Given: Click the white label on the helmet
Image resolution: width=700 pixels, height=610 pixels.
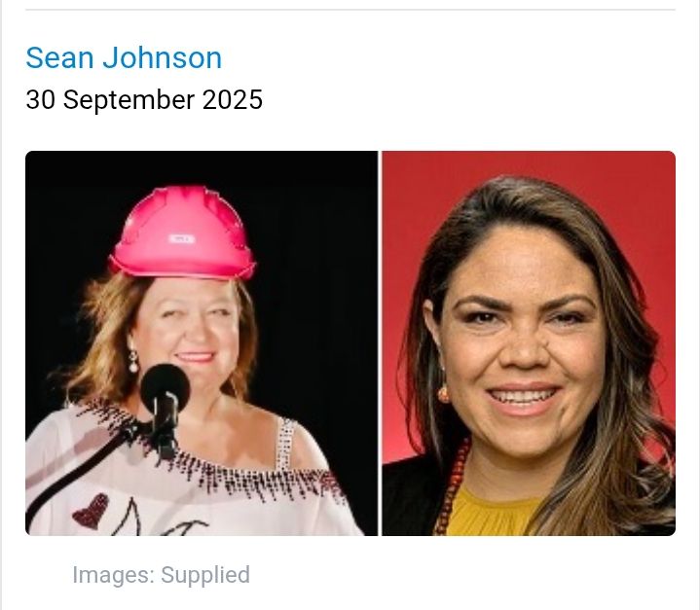Looking at the screenshot, I should (182, 239).
